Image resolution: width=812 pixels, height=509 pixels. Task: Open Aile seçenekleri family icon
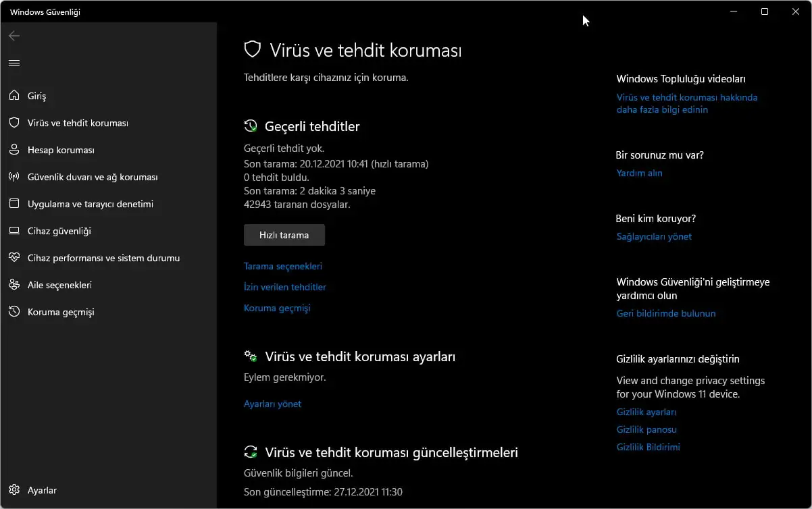tap(14, 285)
